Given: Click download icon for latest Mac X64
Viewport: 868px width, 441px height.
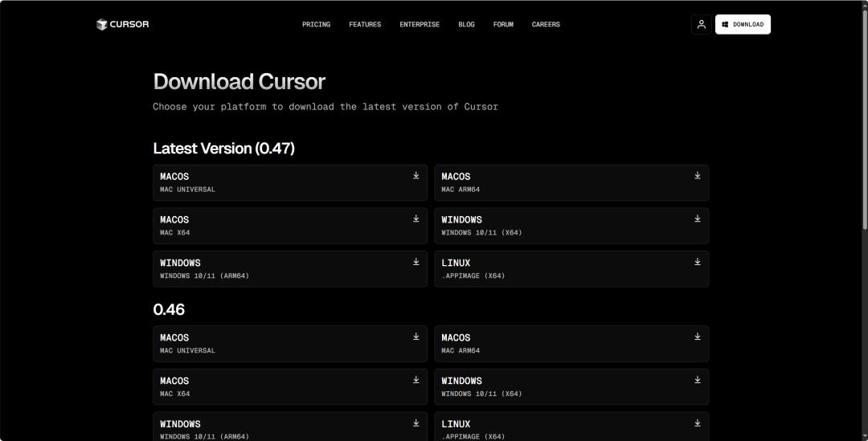Looking at the screenshot, I should point(416,218).
